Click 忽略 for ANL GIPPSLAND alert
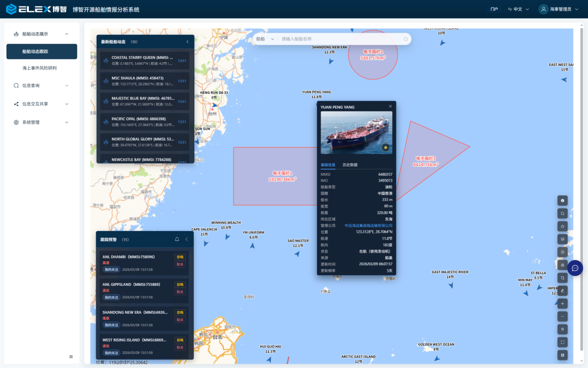Image resolution: width=588 pixels, height=368 pixels. click(x=180, y=284)
